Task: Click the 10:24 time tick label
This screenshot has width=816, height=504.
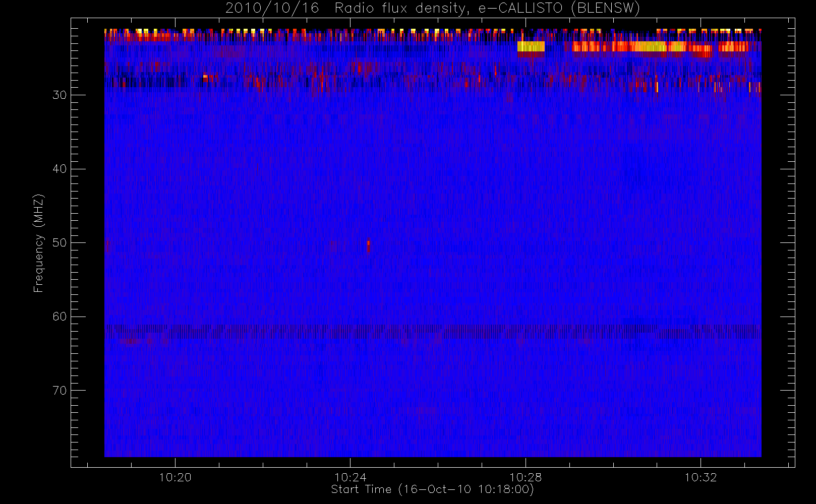Action: (350, 477)
